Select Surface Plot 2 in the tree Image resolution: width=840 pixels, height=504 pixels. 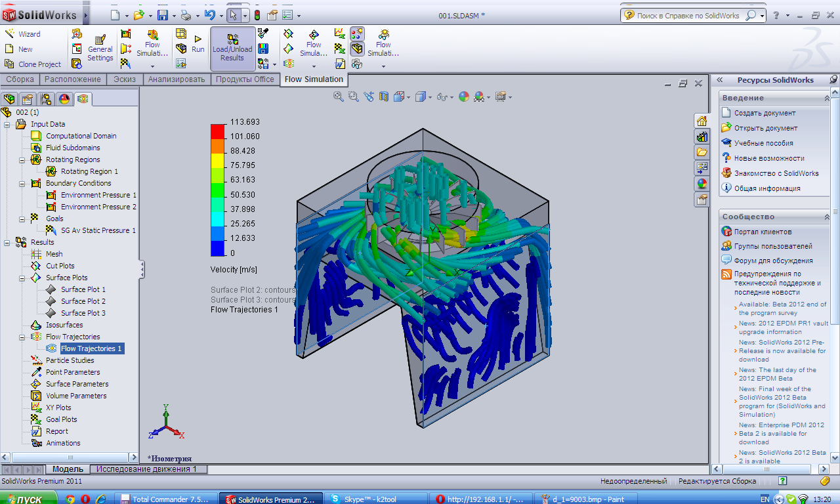tap(83, 301)
